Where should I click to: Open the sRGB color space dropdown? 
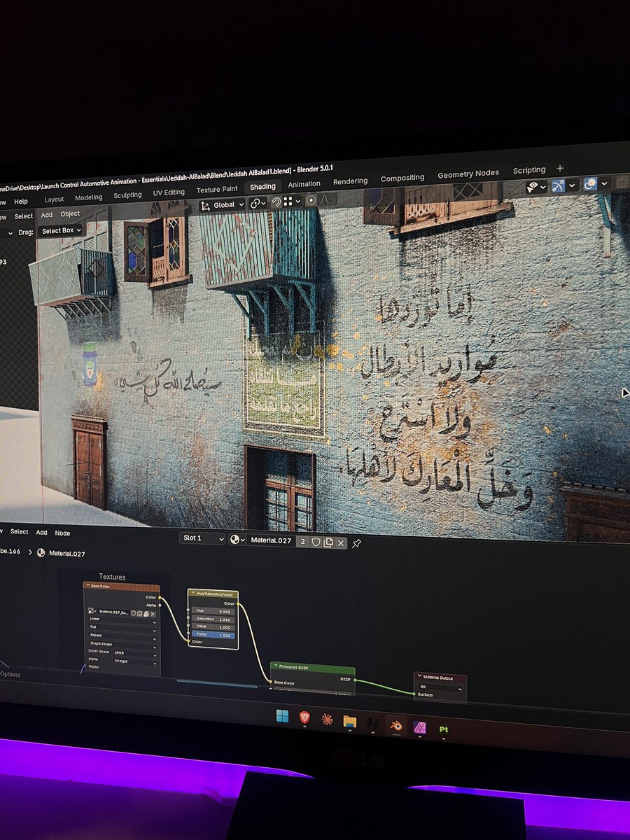point(134,652)
